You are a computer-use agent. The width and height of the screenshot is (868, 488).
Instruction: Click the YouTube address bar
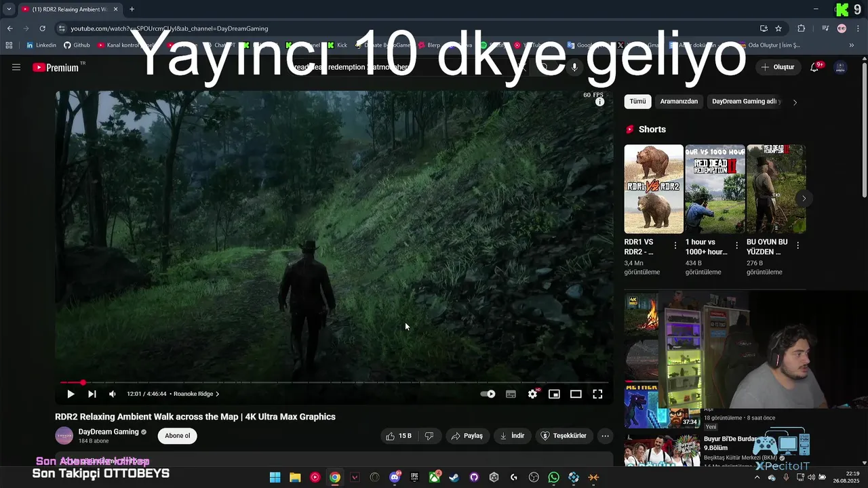(407, 28)
